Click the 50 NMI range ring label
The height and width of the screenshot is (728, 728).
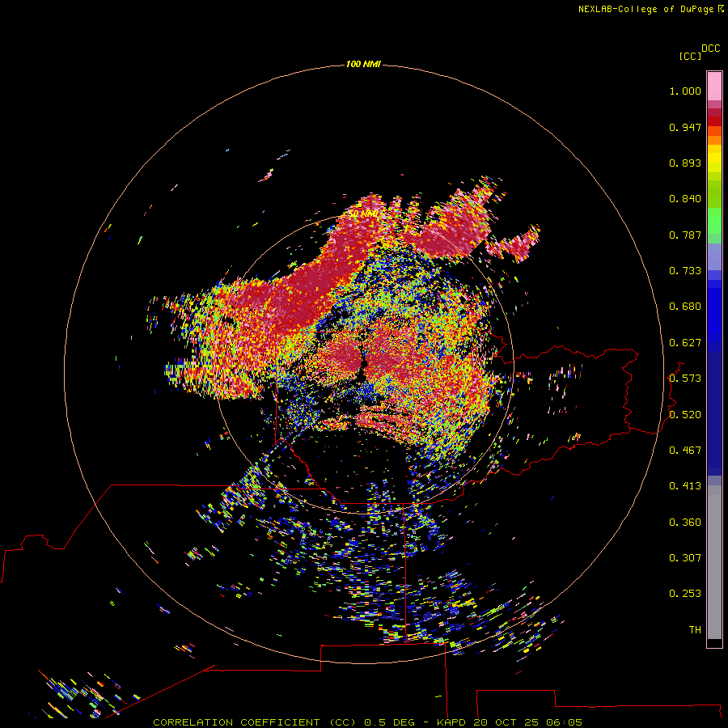(363, 214)
